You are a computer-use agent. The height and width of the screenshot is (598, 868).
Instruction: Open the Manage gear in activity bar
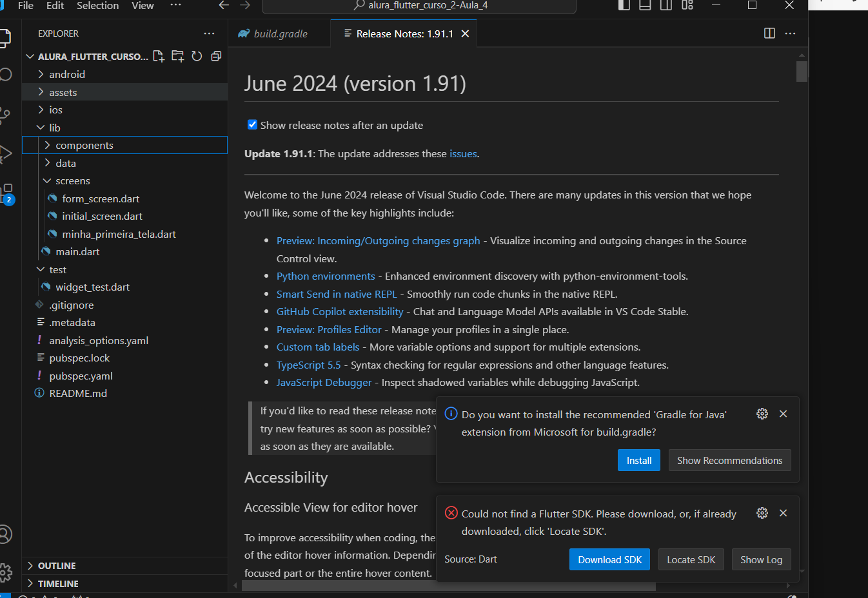pos(6,572)
